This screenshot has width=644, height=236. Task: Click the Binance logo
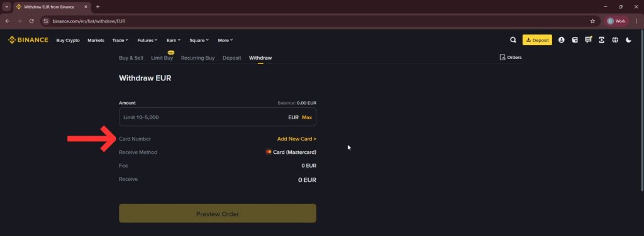pyautogui.click(x=28, y=40)
